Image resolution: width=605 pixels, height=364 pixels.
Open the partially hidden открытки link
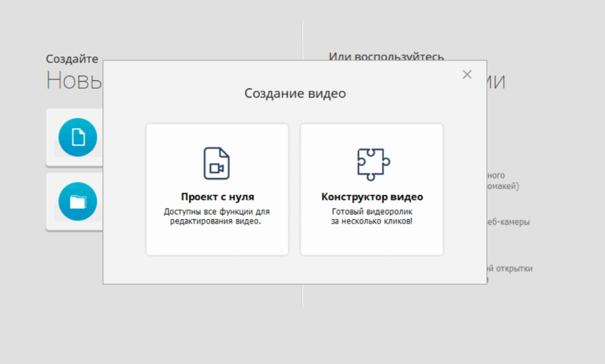510,268
